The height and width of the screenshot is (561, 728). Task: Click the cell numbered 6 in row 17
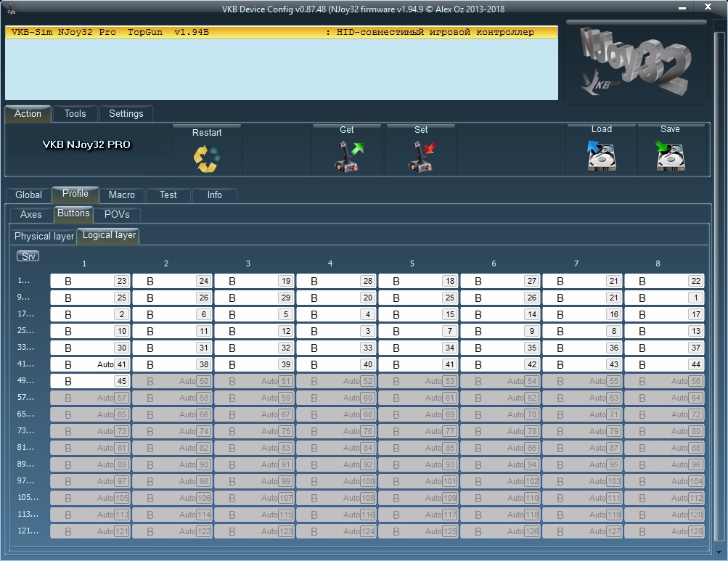tap(172, 314)
